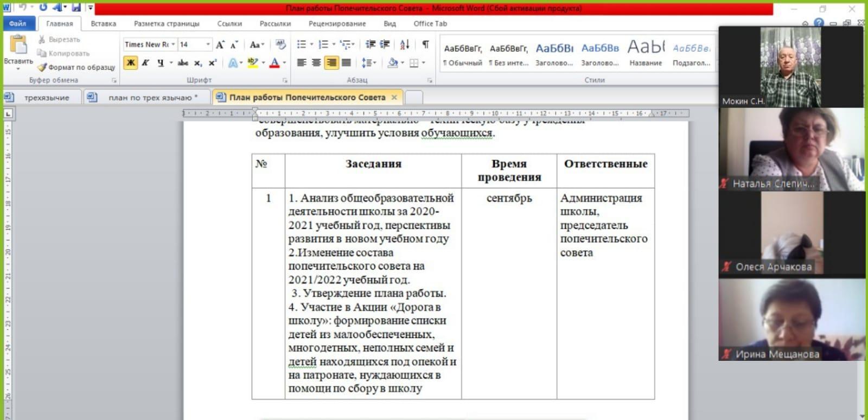Image resolution: width=868 pixels, height=420 pixels.
Task: Click the sort A-Z icon
Action: point(405,44)
